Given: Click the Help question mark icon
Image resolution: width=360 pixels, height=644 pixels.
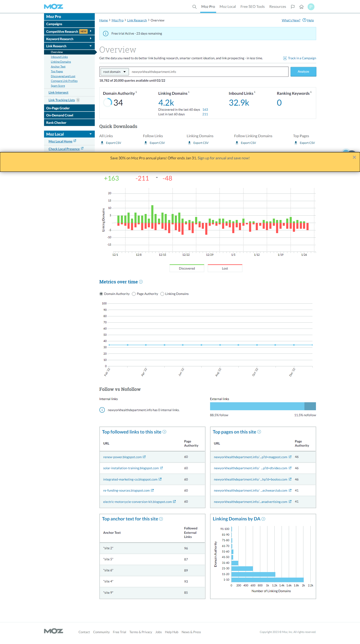Looking at the screenshot, I should (x=304, y=20).
